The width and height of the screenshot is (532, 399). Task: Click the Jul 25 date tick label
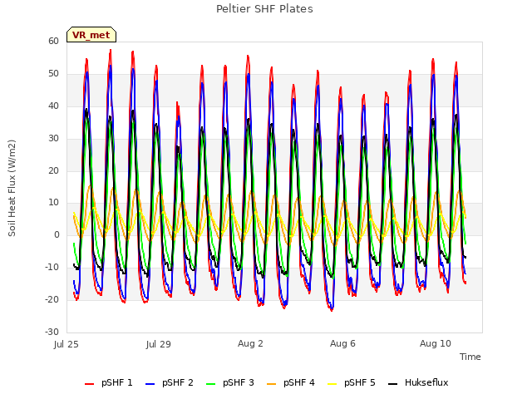(66, 344)
